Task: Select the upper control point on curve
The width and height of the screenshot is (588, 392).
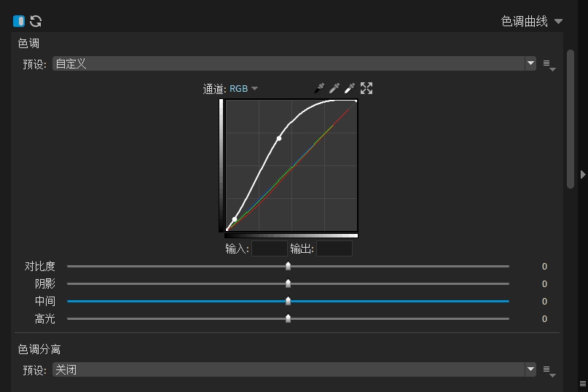Action: tap(279, 138)
